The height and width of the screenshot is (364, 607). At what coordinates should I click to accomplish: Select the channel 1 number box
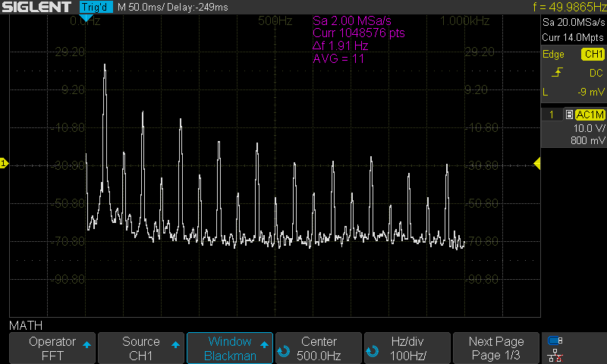tap(552, 115)
